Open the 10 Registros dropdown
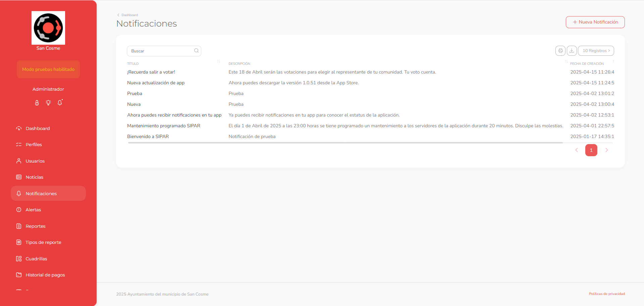 596,51
